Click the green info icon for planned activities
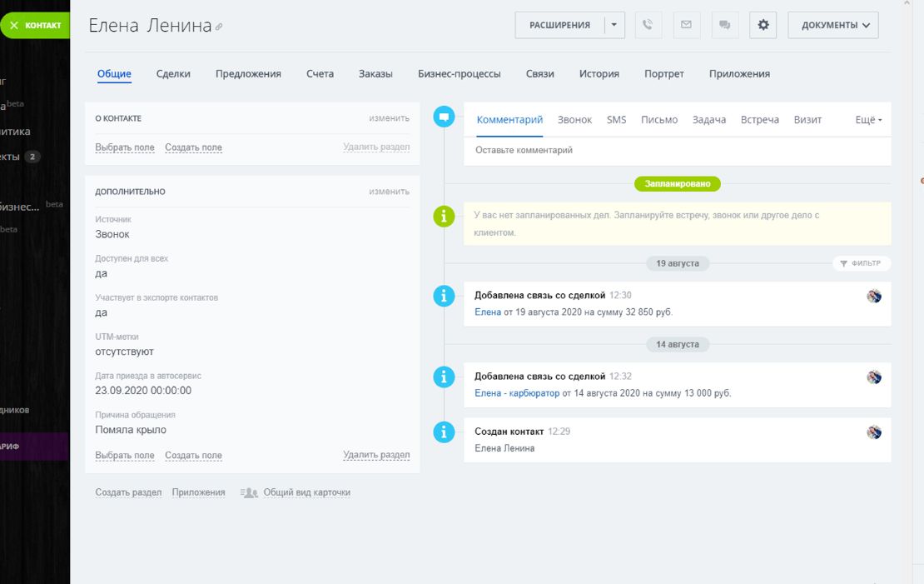Screen dimensions: 924x584 445,217
